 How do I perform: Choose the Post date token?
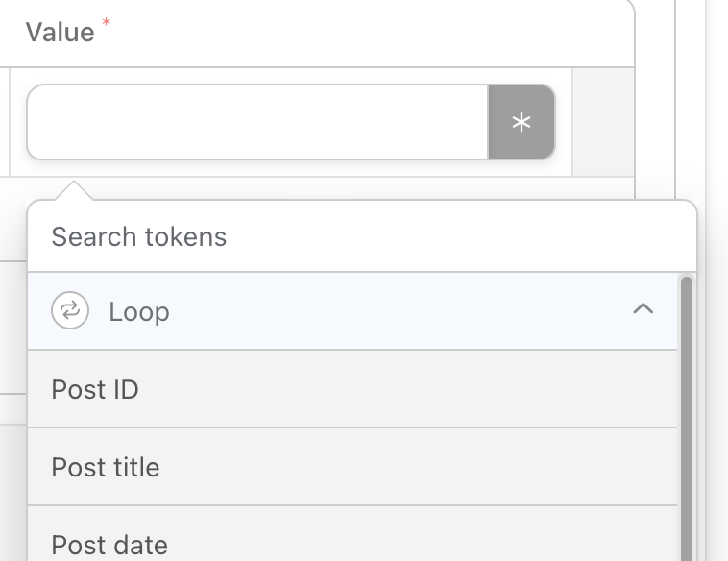[352, 534]
